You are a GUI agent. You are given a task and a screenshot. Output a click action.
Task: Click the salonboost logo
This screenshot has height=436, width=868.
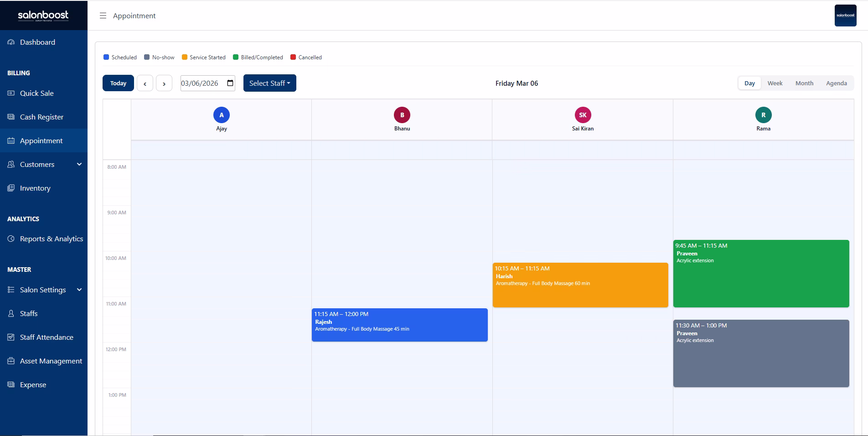43,16
